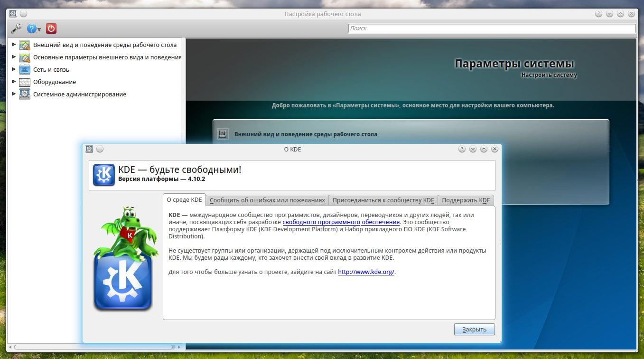Open the 'Сообщить об ошибках или пожеланиях' tab
This screenshot has height=359, width=644.
[267, 200]
